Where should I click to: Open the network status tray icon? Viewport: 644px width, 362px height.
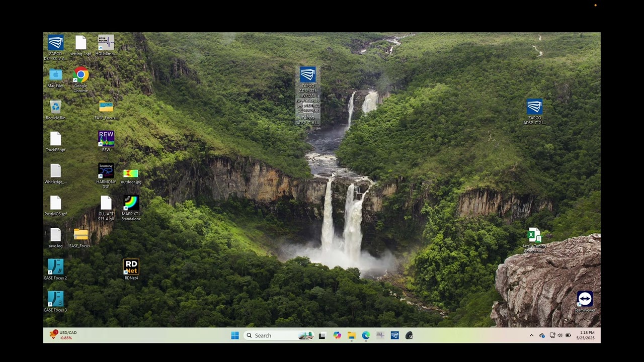[x=552, y=335]
